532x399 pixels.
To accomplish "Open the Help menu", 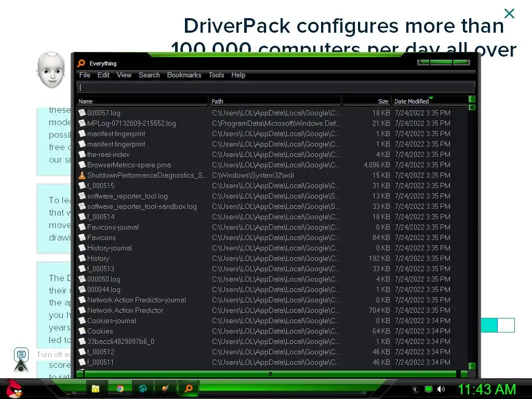I will pos(238,75).
